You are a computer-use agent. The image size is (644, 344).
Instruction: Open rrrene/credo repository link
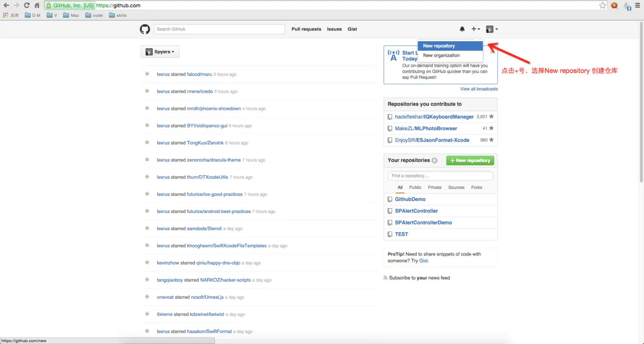pyautogui.click(x=200, y=91)
